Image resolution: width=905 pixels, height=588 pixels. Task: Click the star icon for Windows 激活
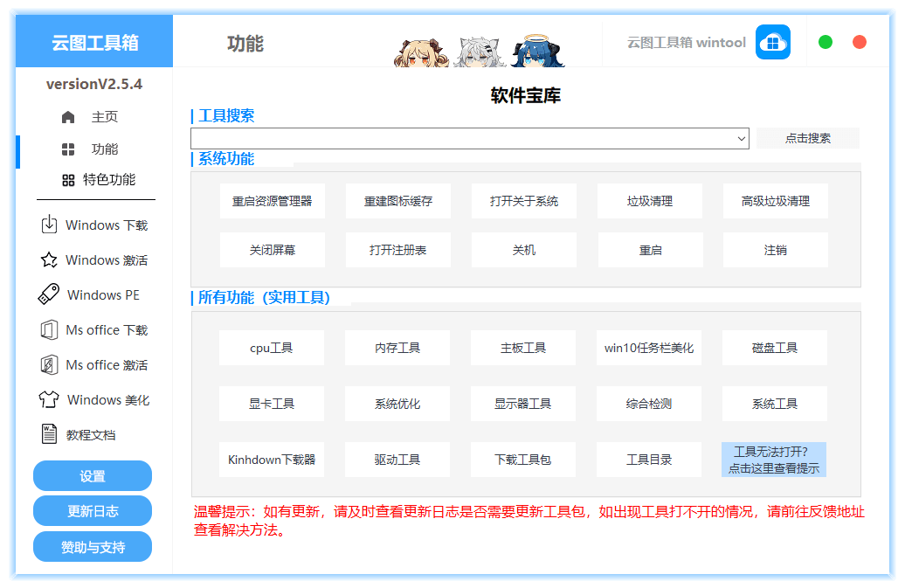point(49,259)
